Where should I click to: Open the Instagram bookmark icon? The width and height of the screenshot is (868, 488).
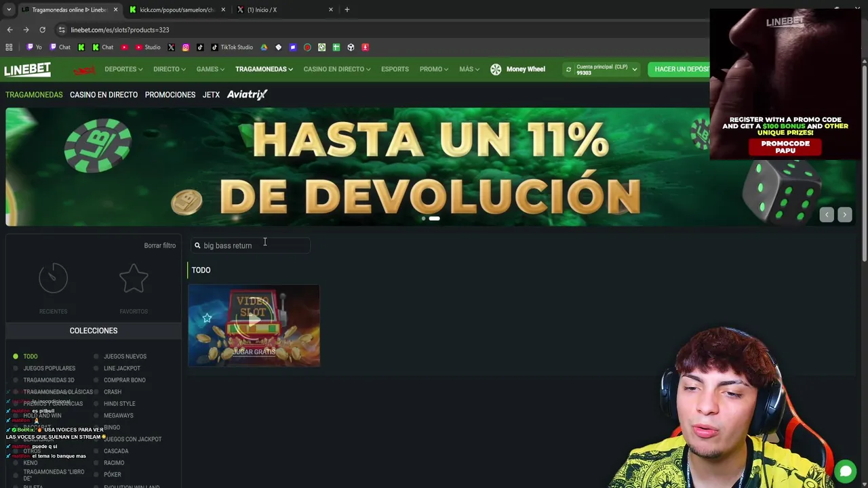click(185, 47)
